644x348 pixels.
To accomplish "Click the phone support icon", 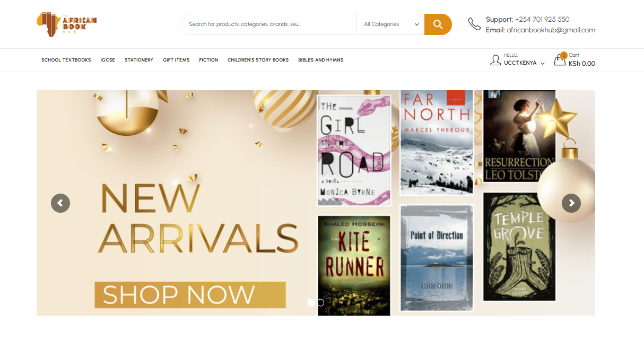I will (474, 24).
